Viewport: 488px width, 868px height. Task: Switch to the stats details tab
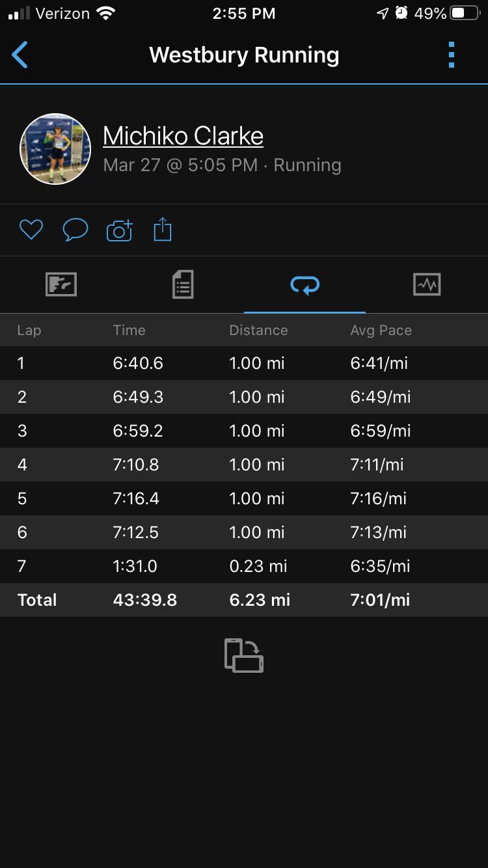pyautogui.click(x=183, y=284)
